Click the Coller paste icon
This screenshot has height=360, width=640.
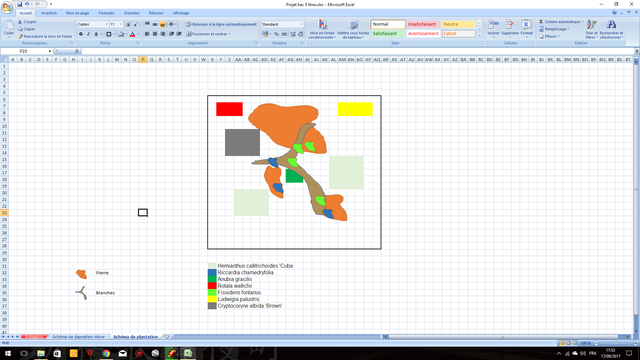[9, 29]
